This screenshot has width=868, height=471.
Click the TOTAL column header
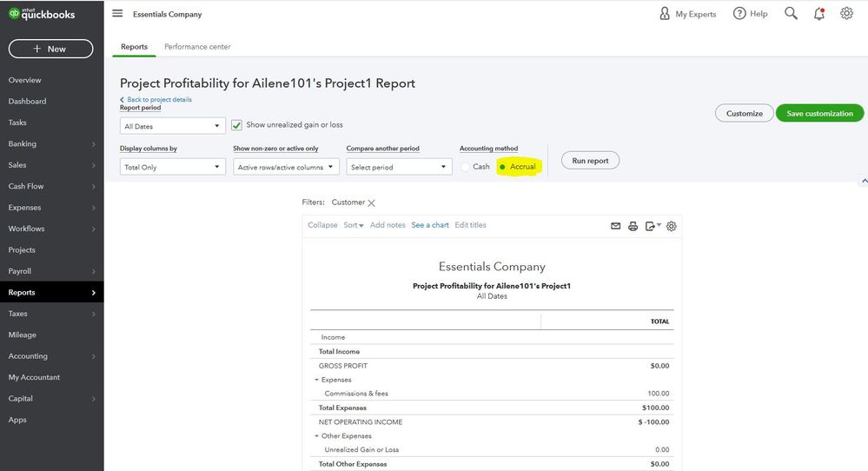[x=659, y=322]
